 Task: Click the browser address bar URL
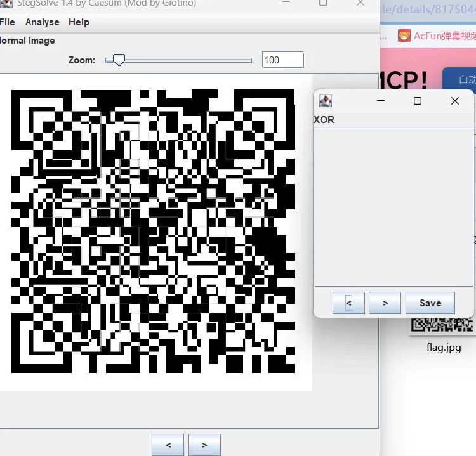(428, 9)
